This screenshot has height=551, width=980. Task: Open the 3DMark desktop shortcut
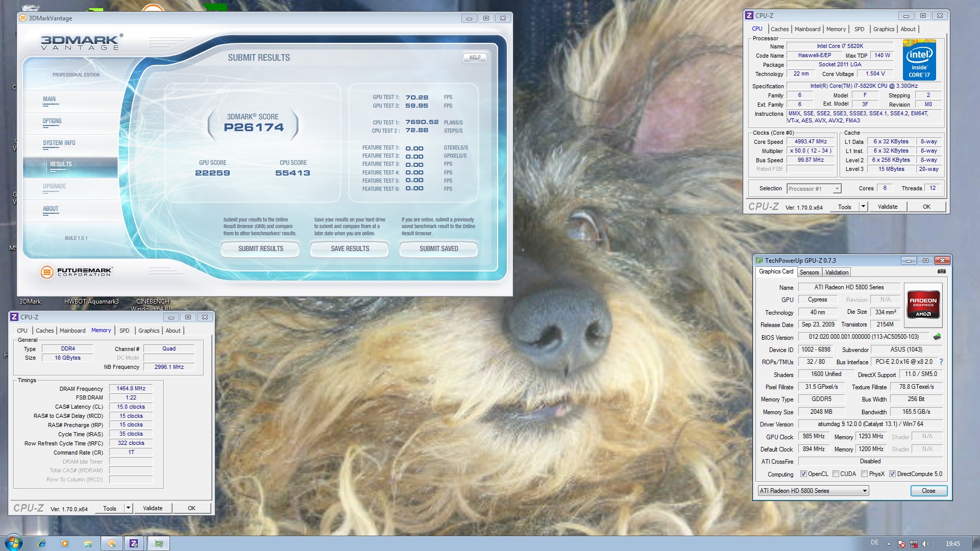click(30, 302)
